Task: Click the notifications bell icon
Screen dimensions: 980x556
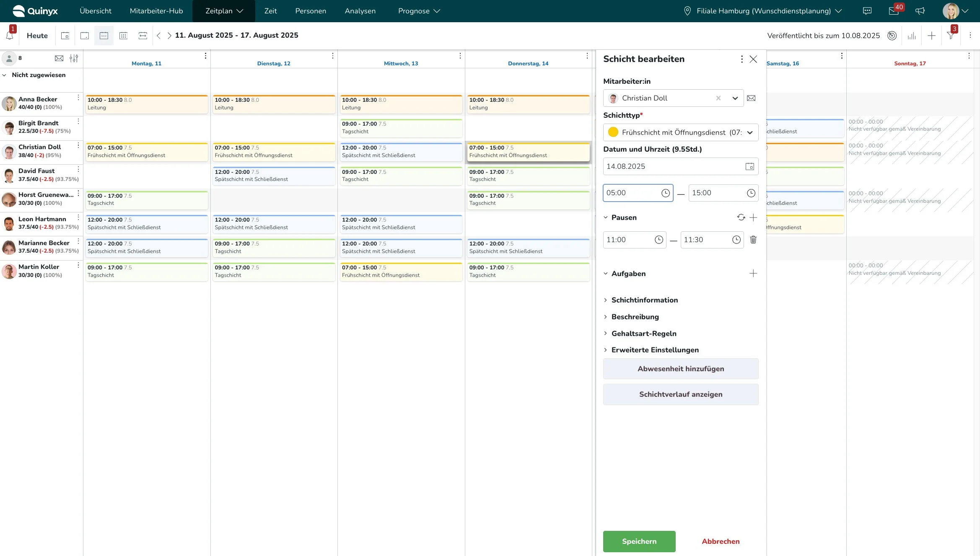Action: (x=10, y=36)
